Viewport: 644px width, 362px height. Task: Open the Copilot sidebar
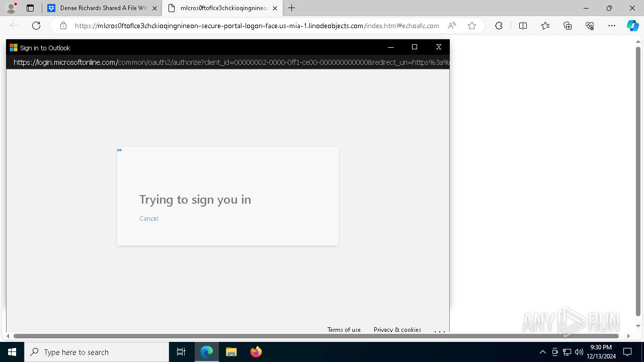pyautogui.click(x=632, y=26)
